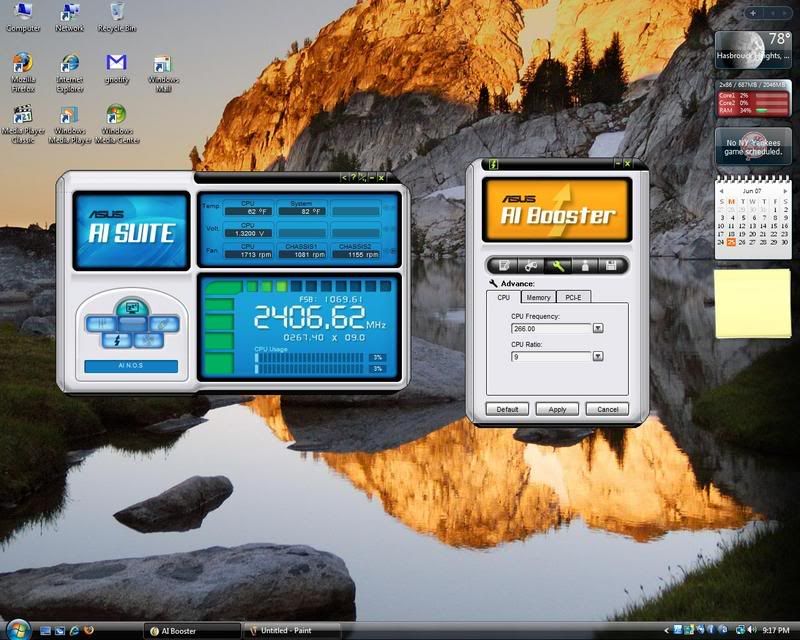Switch to AI Booster taskbar button

click(x=192, y=631)
